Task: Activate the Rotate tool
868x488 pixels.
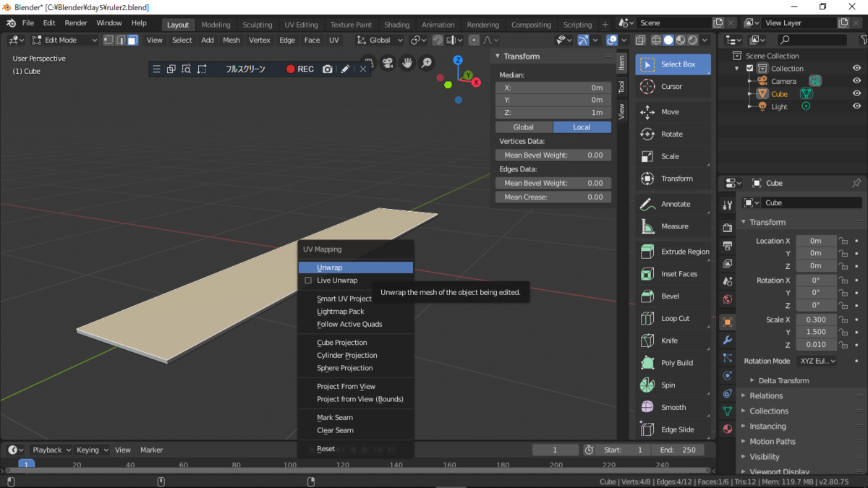Action: pyautogui.click(x=673, y=134)
